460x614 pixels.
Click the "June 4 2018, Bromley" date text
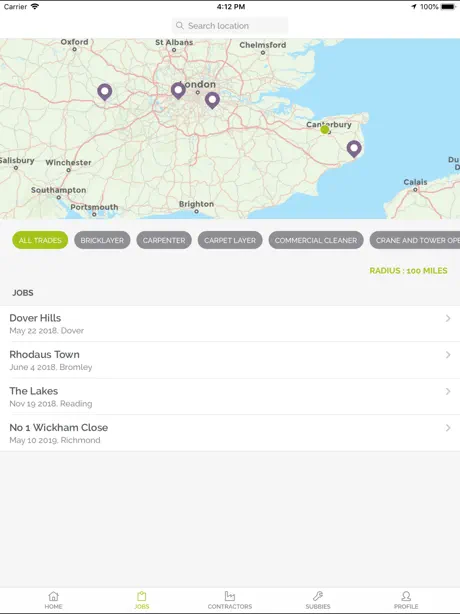point(51,367)
